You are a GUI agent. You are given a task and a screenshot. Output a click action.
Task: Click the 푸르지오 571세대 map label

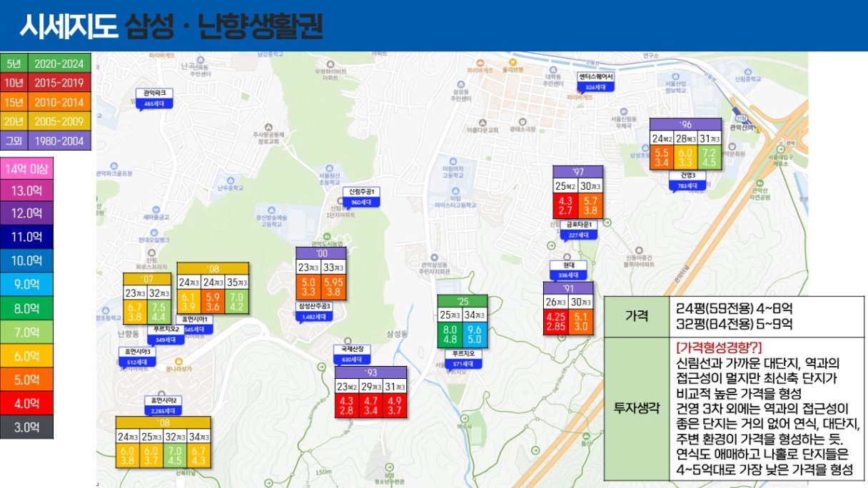tap(463, 358)
